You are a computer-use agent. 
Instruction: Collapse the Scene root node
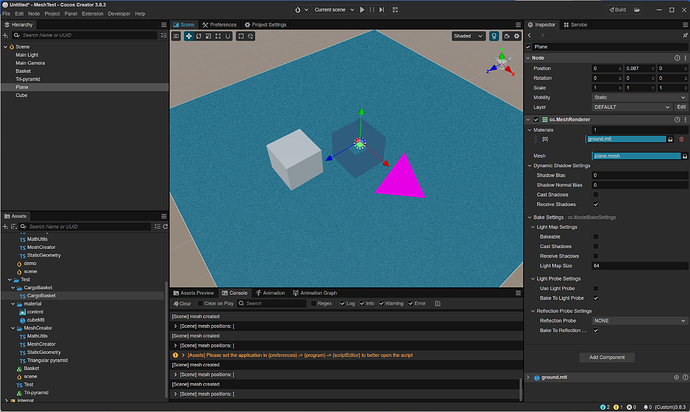tap(6, 47)
